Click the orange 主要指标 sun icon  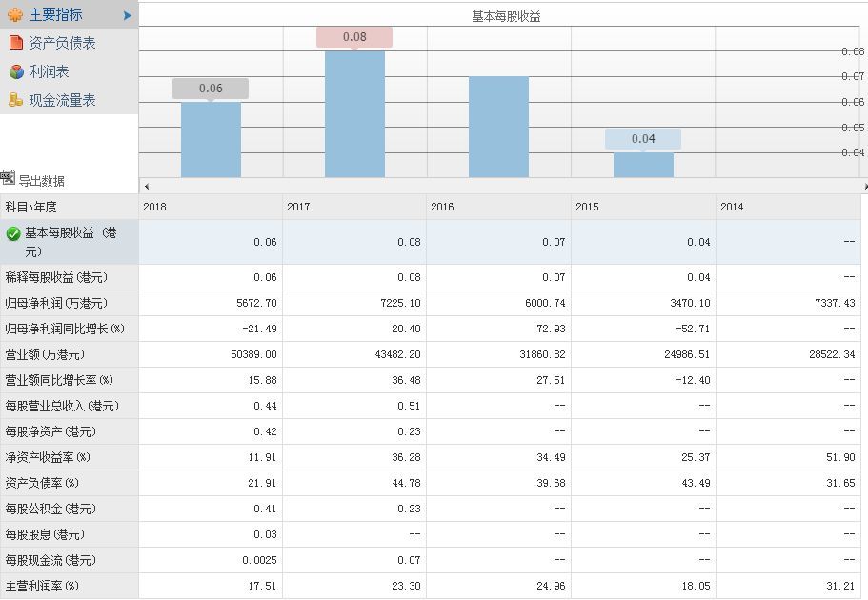click(15, 15)
